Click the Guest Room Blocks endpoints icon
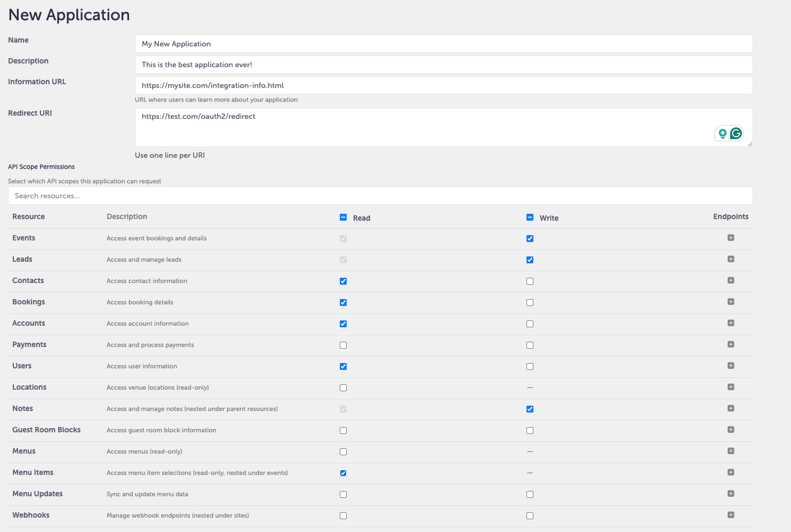Screen dimensions: 791x532 point(731,430)
